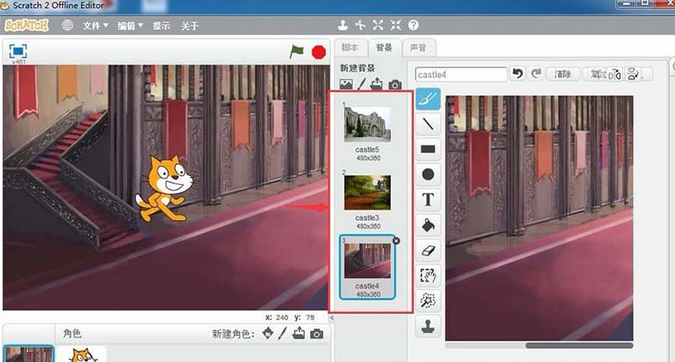The height and width of the screenshot is (362, 675).
Task: Select the cat sprite thumbnail
Action: tap(82, 355)
